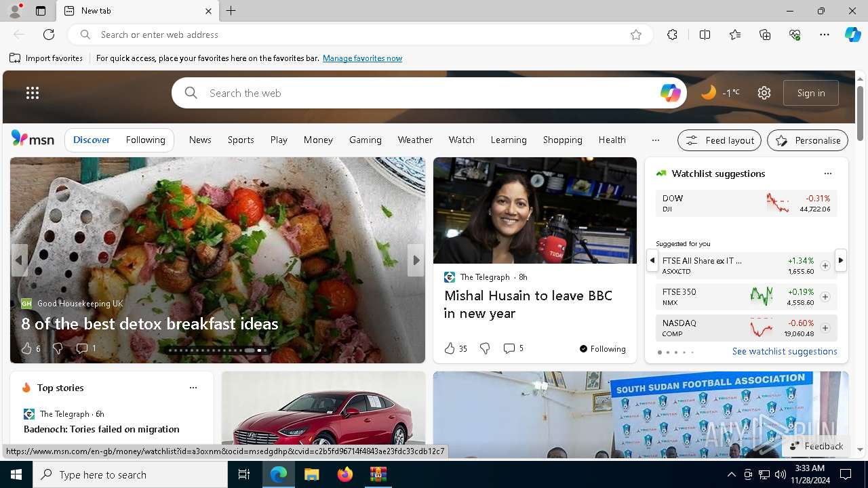Open comments on Mishal Husain story

[x=513, y=348]
